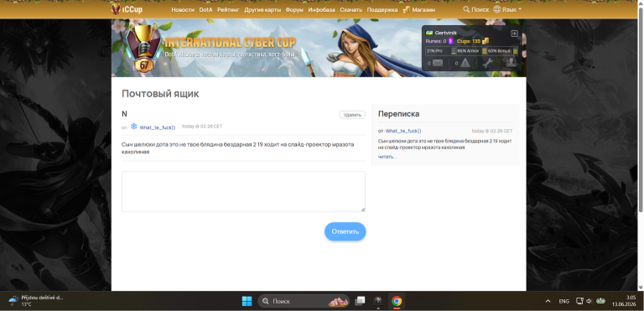Go to the Рейтинг section
This screenshot has height=311, width=644.
point(228,9)
